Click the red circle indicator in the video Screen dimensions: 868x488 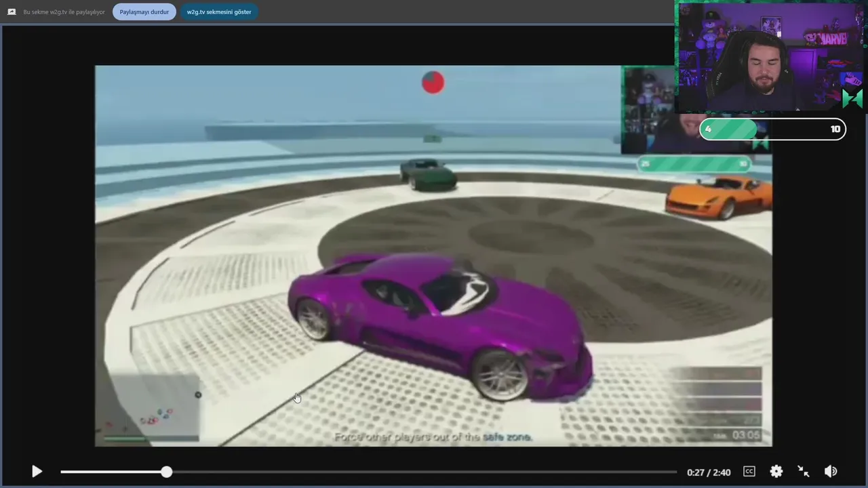433,82
